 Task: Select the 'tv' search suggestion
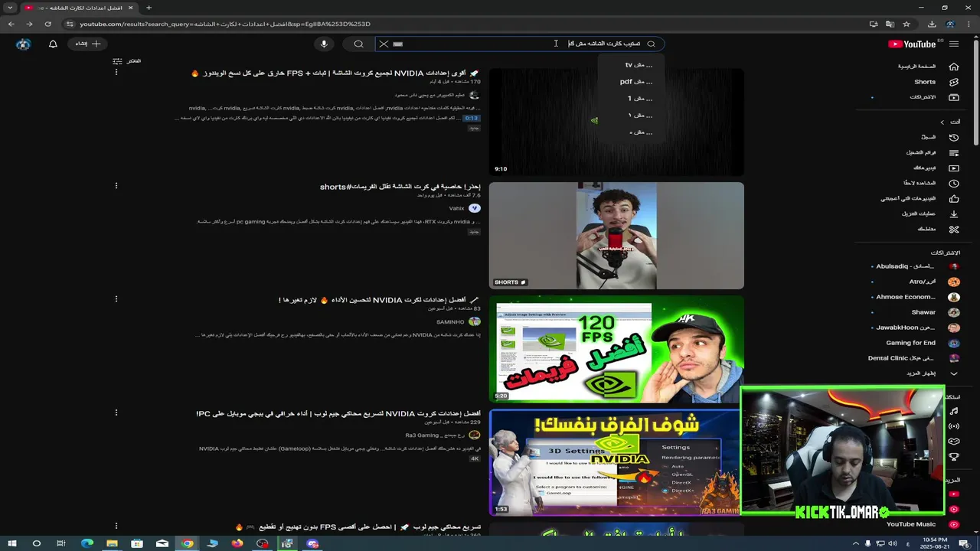click(632, 64)
